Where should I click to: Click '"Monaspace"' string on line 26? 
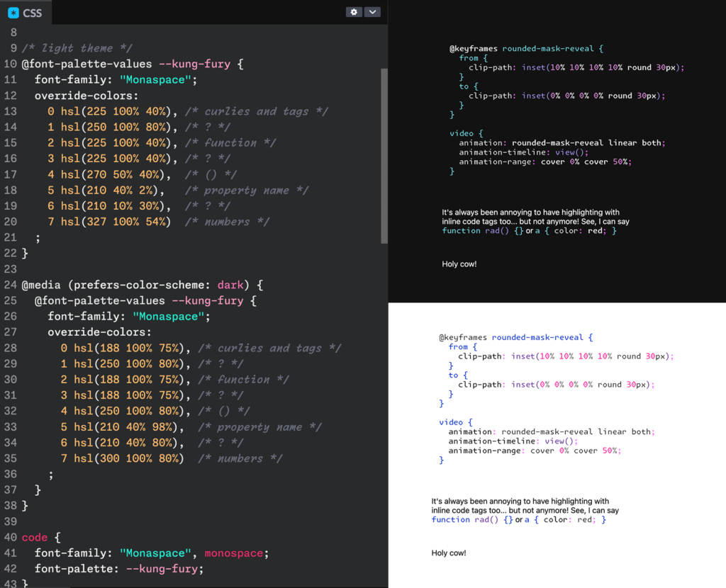click(169, 316)
